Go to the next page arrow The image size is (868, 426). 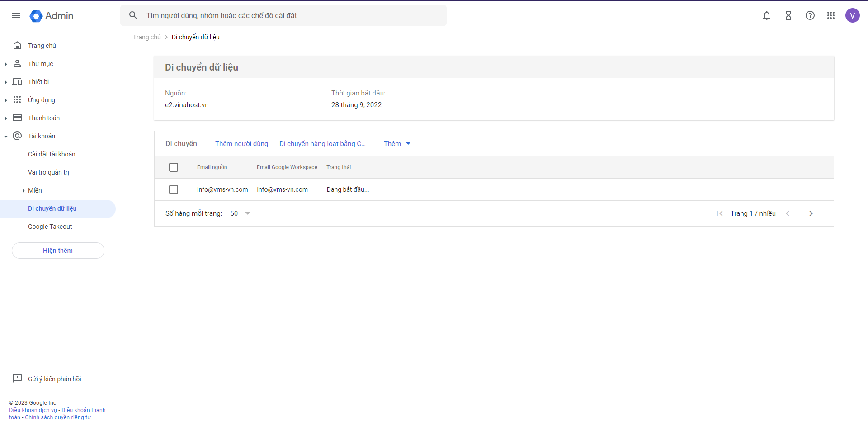coord(811,213)
